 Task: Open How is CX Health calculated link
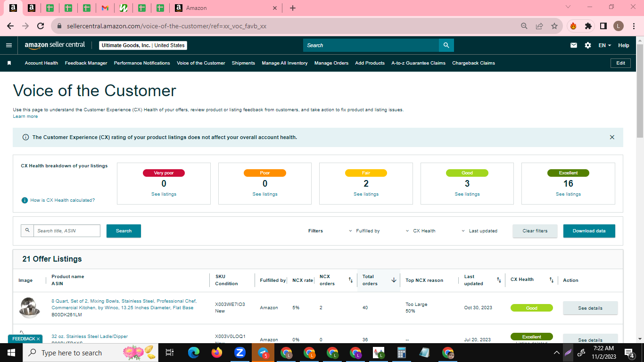click(x=63, y=200)
